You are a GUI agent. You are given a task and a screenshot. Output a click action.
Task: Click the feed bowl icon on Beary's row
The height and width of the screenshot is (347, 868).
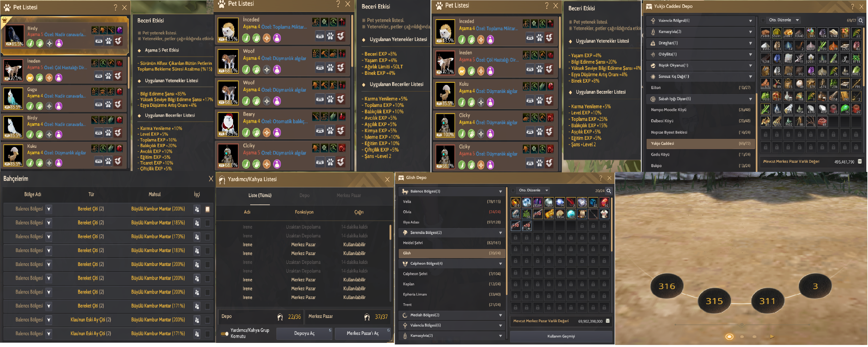320,130
